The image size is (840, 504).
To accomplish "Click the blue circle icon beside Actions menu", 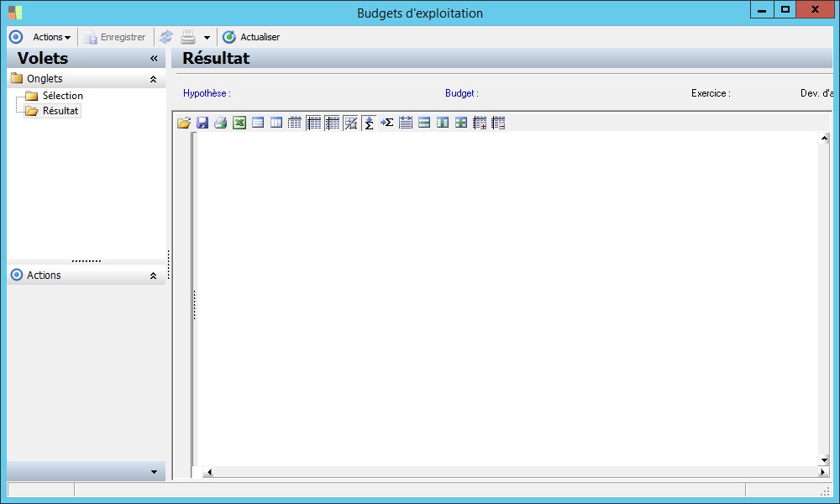I will click(16, 37).
